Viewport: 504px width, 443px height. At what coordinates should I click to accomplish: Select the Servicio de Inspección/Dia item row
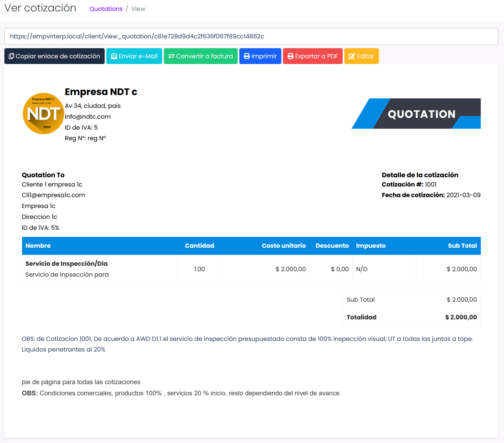pos(67,264)
